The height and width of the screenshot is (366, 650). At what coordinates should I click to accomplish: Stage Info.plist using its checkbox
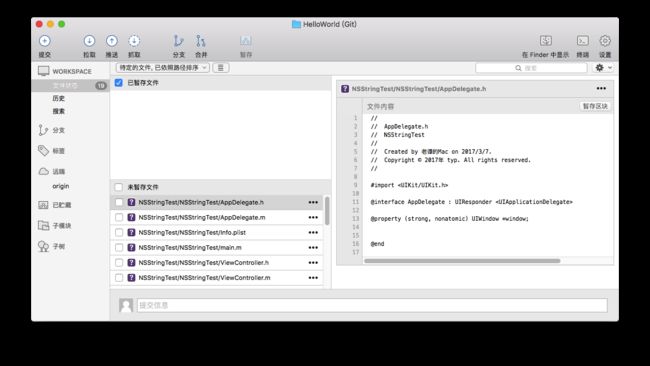pos(119,233)
